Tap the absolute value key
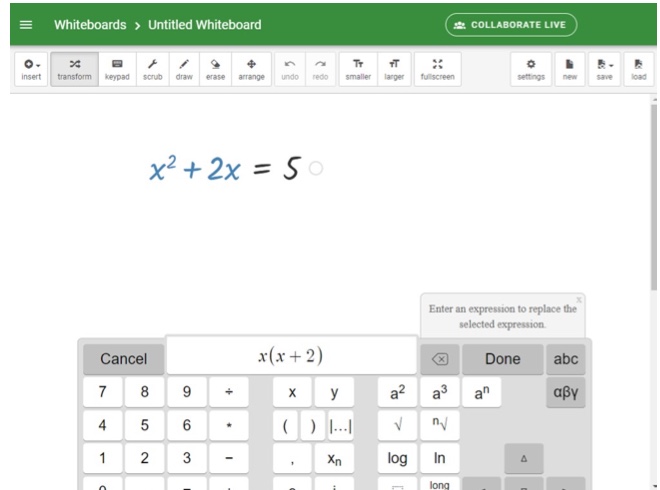This screenshot has width=660, height=490. (341, 426)
